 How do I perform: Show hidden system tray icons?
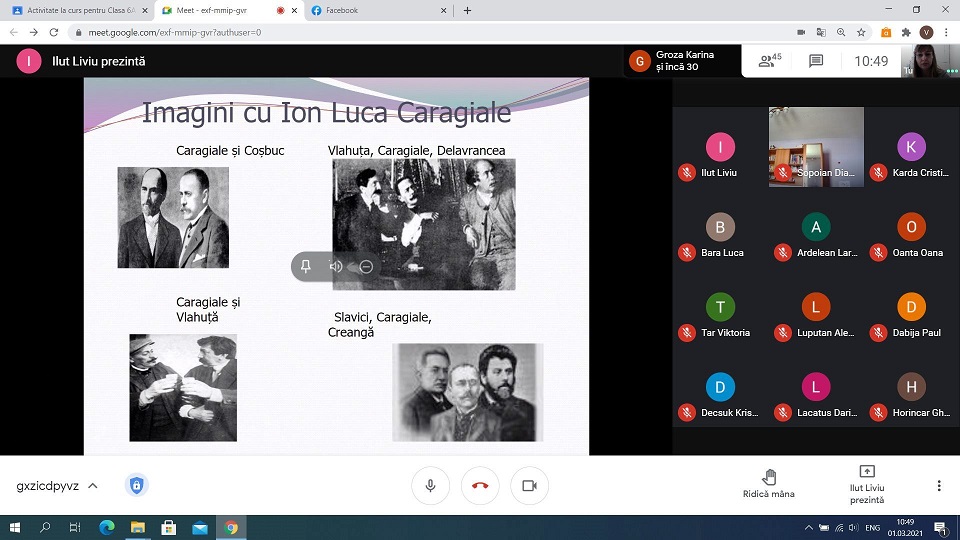(808, 526)
